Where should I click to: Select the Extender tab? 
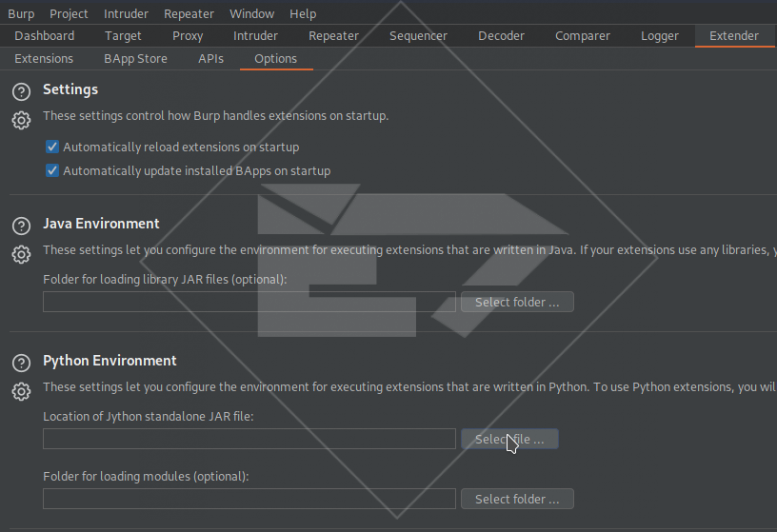tap(734, 35)
